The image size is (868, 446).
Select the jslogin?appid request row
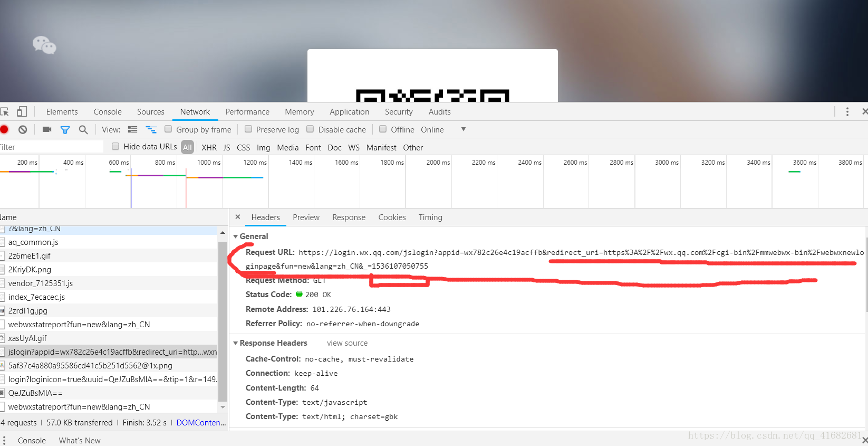click(109, 352)
